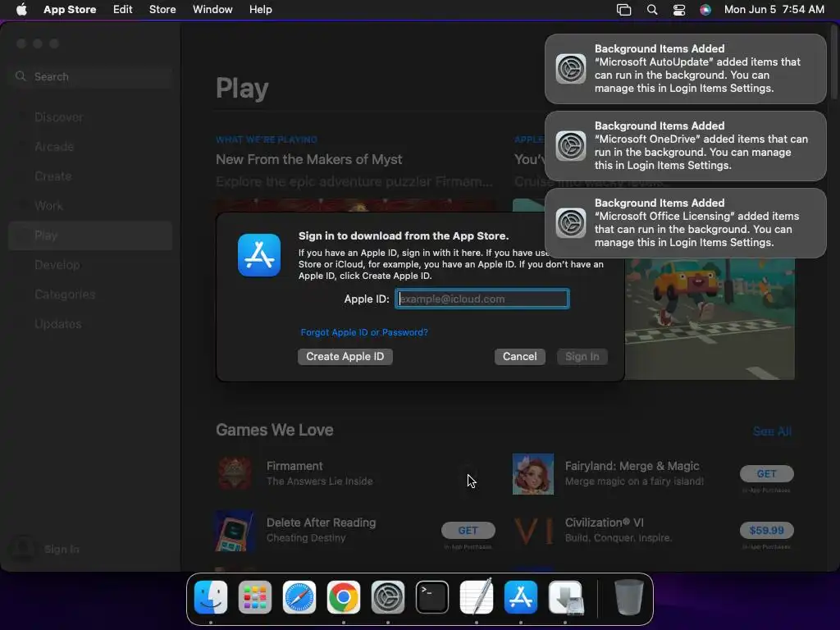This screenshot has width=840, height=630.
Task: Click the Create Apple ID button
Action: click(345, 357)
